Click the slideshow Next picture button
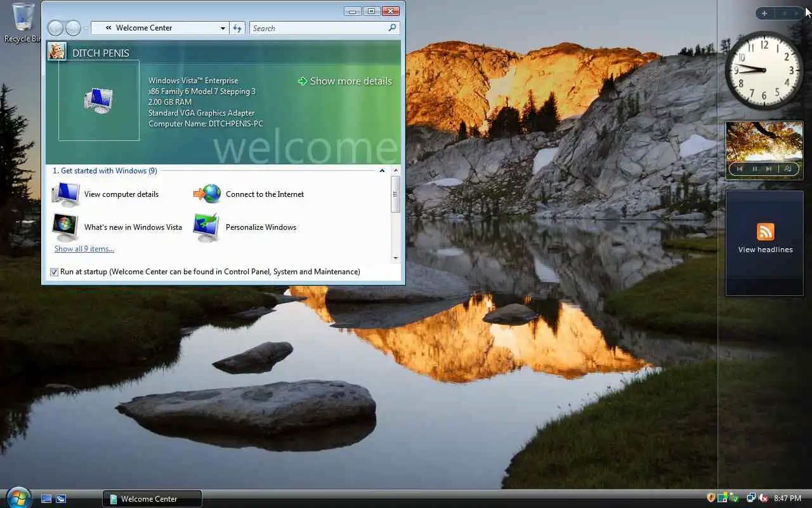 (769, 169)
